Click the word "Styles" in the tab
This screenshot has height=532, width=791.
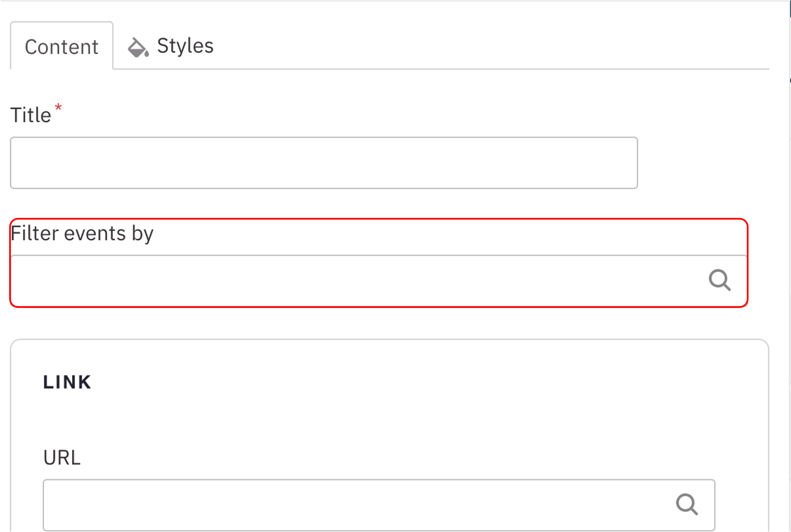pyautogui.click(x=185, y=46)
